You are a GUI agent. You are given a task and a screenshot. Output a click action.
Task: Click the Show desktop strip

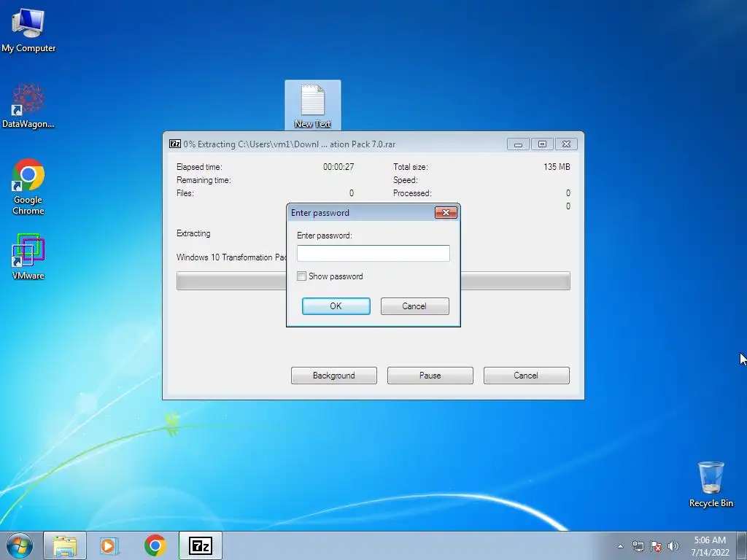click(x=742, y=545)
